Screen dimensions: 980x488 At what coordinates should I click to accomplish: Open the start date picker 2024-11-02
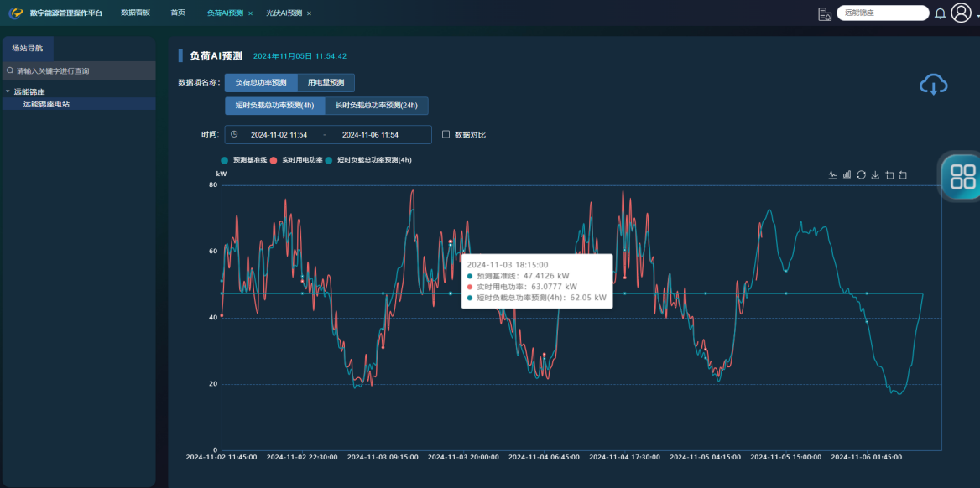pyautogui.click(x=279, y=134)
